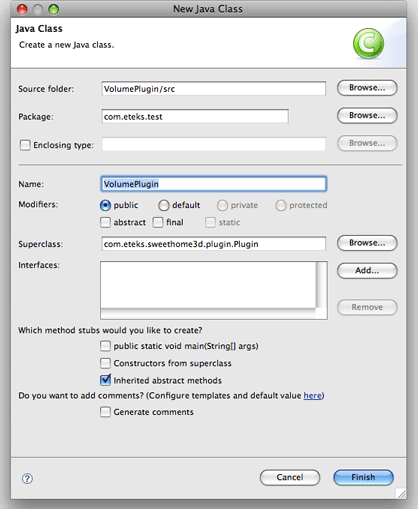Viewport: 418px width, 509px height.
Task: Enable the Enclosing type checkbox
Action: click(25, 145)
